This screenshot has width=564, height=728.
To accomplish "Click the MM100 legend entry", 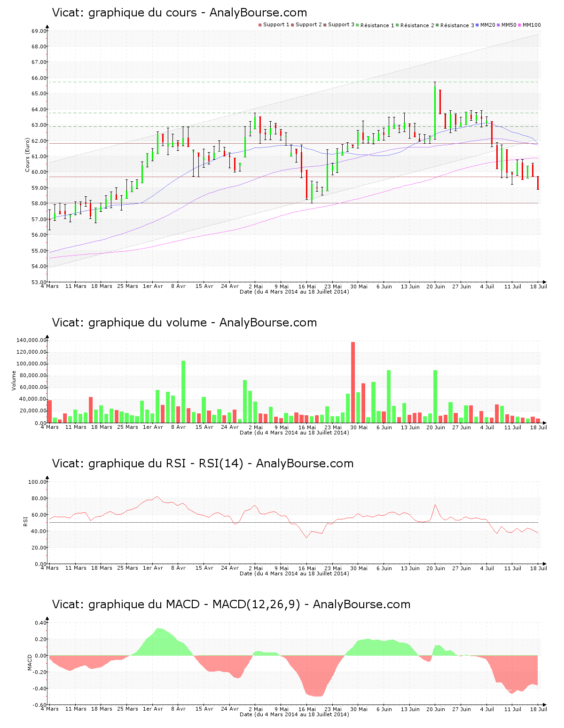I will [529, 25].
